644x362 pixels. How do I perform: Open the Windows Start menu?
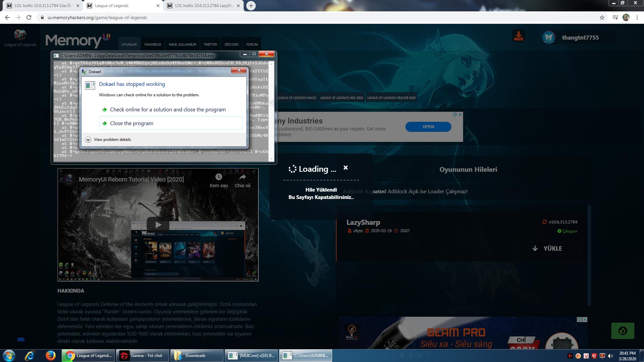click(9, 355)
